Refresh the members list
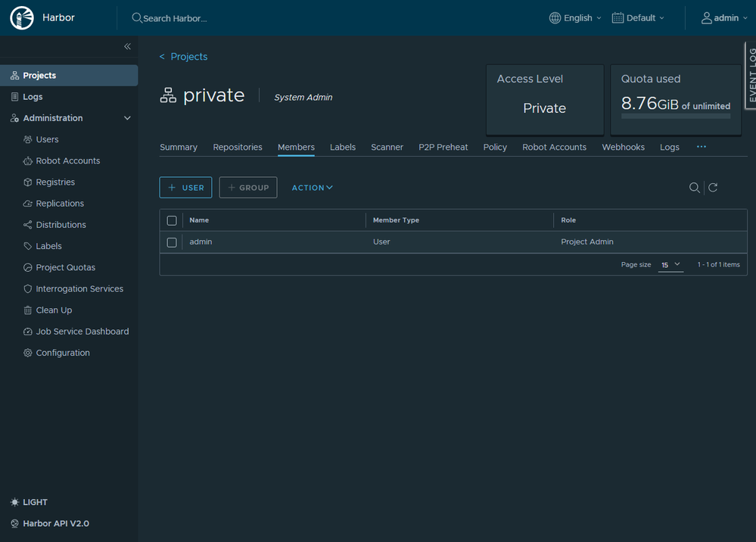Viewport: 756px width, 542px height. click(713, 188)
